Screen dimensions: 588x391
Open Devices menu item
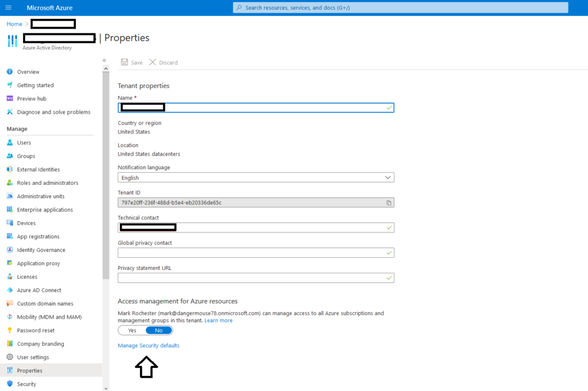[26, 223]
